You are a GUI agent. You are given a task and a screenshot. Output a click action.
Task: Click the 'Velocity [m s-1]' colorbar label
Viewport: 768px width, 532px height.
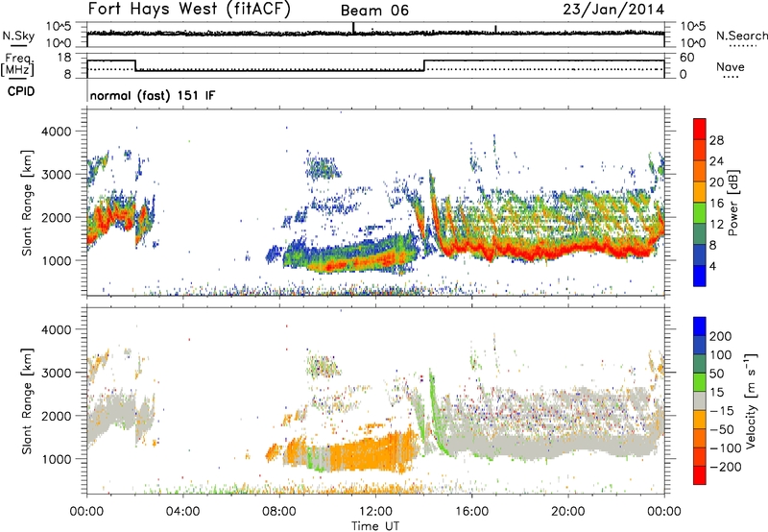[751, 400]
